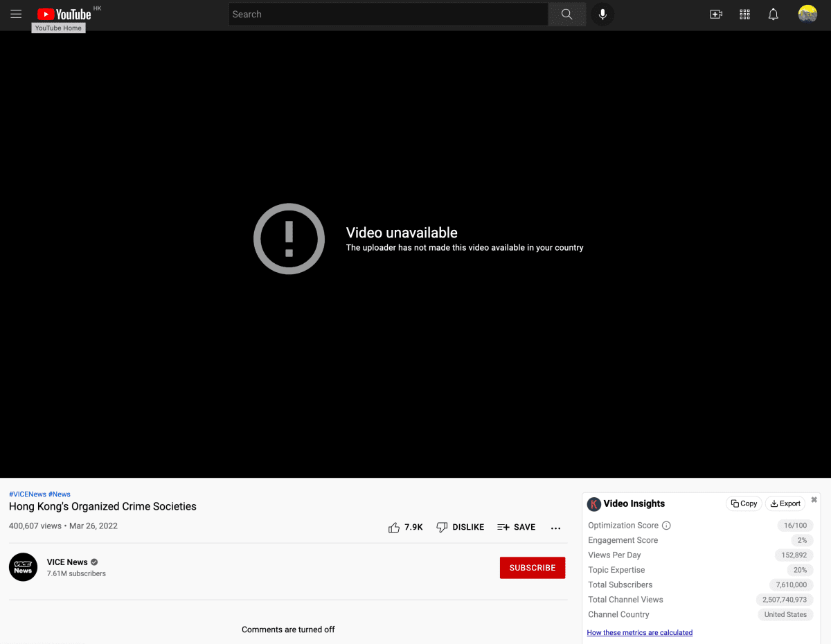This screenshot has height=644, width=831.
Task: Export the Video Insights metrics
Action: click(x=785, y=503)
